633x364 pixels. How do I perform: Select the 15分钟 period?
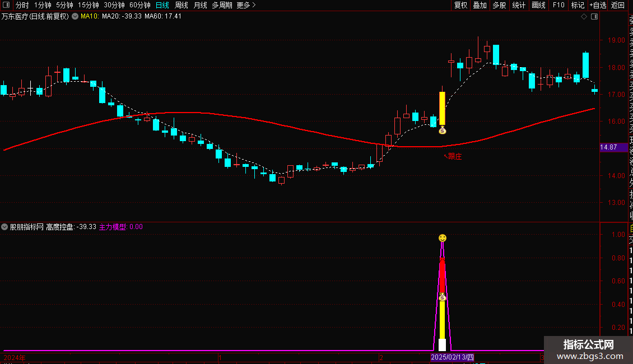89,5
